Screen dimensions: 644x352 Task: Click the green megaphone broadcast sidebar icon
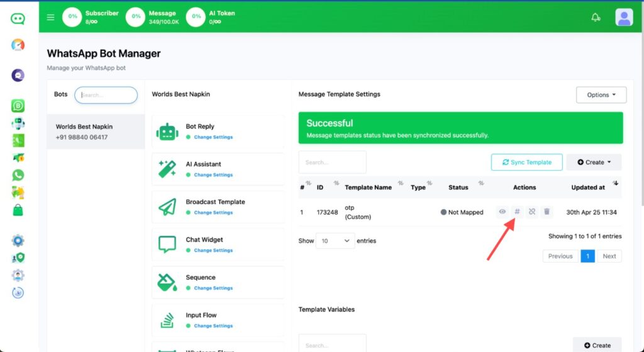18,157
